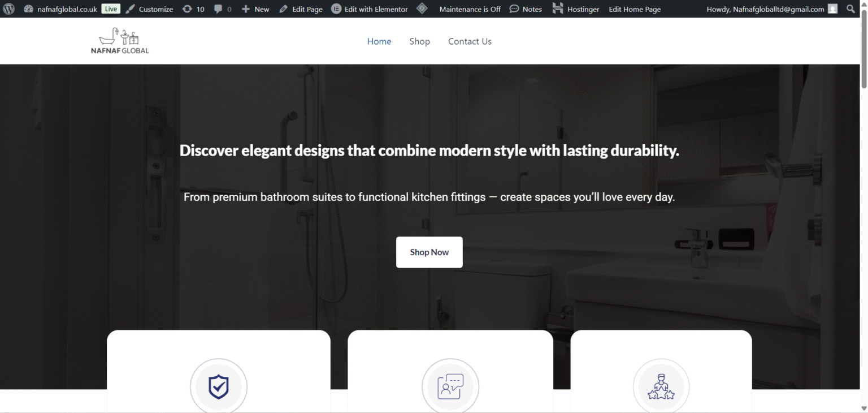Expand Edit with Elementor menu
This screenshot has height=413, width=868.
tap(370, 9)
